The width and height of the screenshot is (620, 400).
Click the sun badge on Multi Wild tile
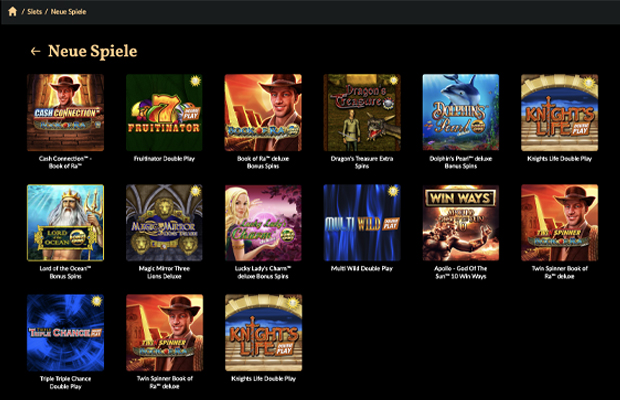[x=393, y=191]
